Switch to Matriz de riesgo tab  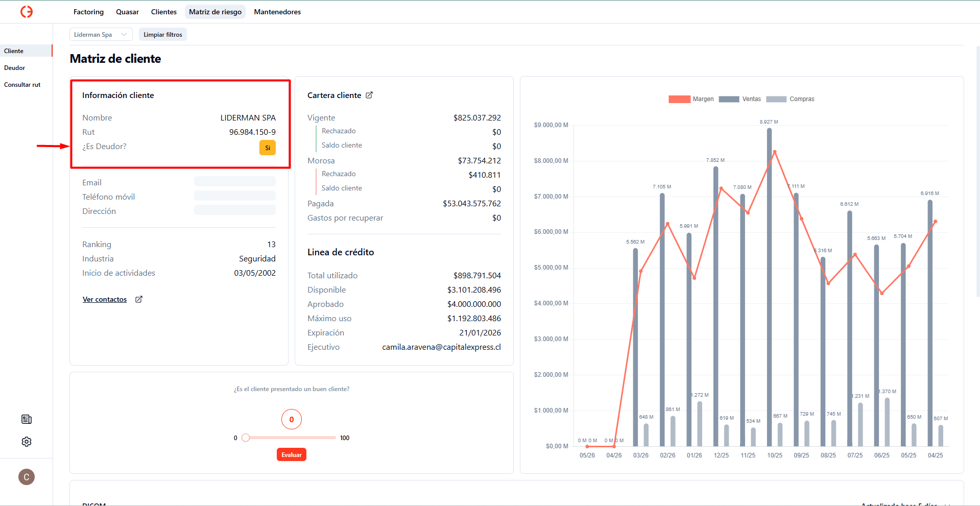click(215, 12)
